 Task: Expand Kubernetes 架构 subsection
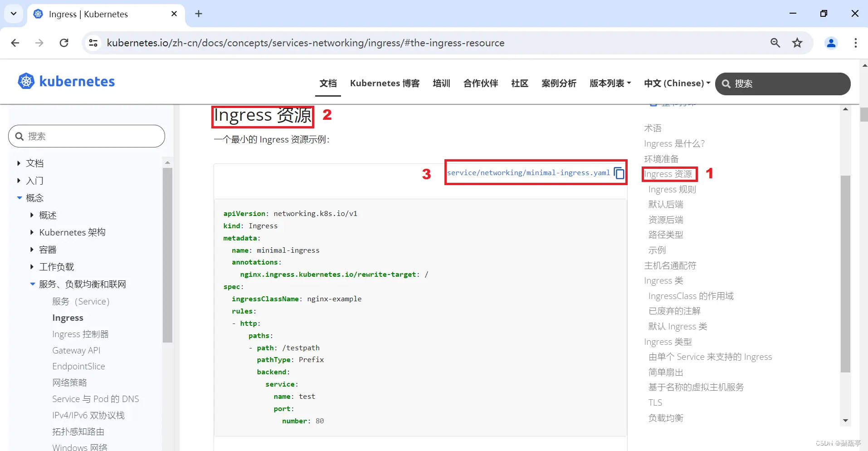click(x=32, y=232)
